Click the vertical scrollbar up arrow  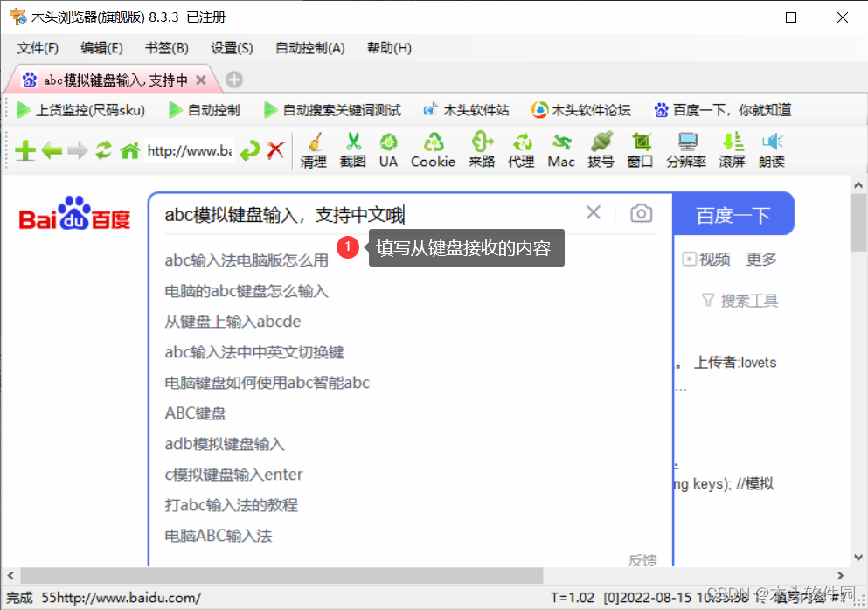click(858, 184)
